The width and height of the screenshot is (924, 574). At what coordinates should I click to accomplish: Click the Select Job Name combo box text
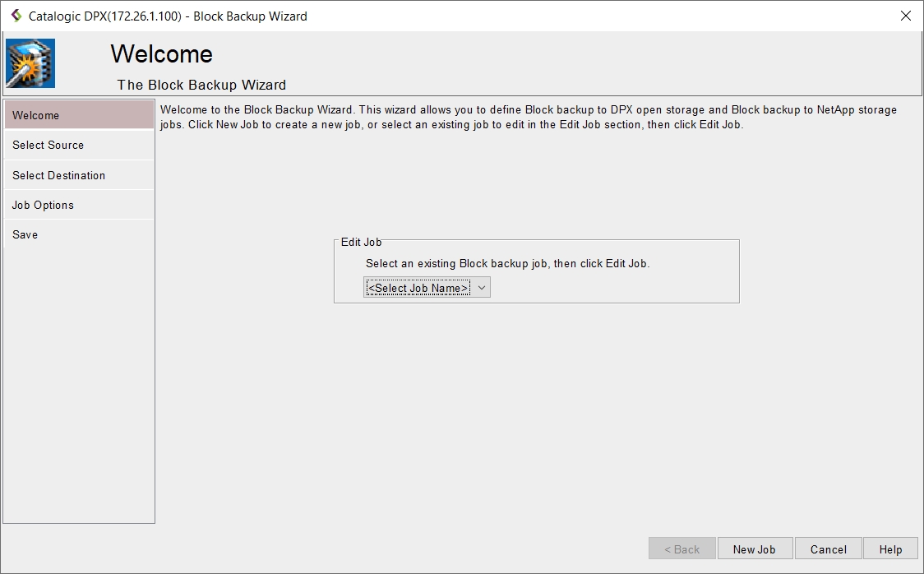pos(418,288)
